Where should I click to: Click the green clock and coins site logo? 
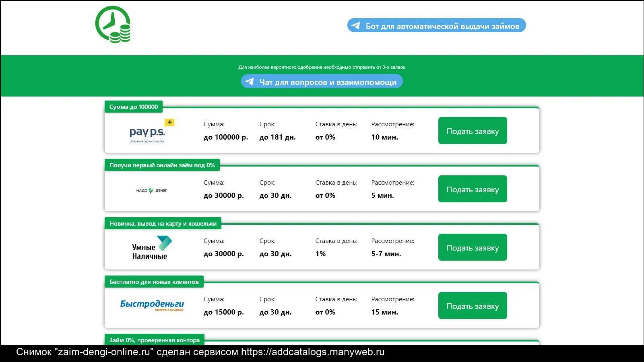coord(113,25)
